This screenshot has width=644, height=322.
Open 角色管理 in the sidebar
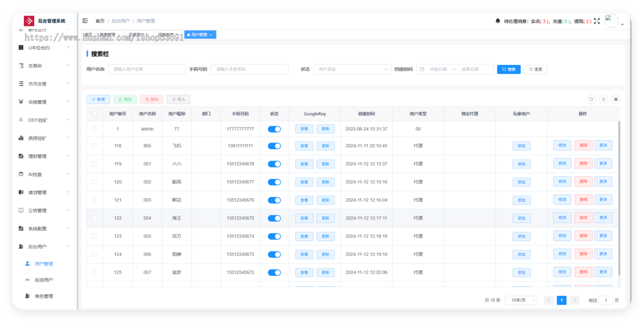44,296
